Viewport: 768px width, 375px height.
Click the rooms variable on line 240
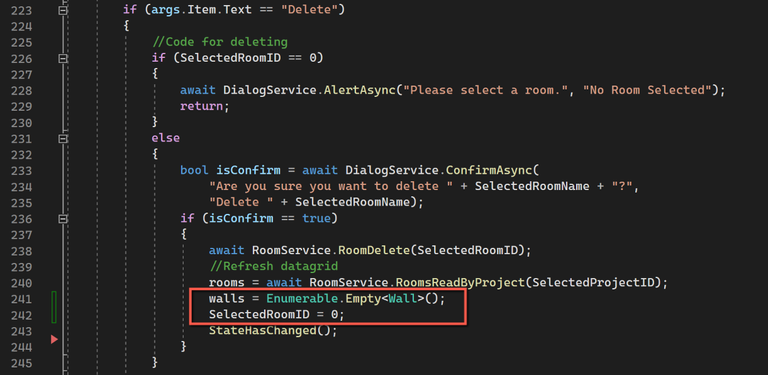coord(227,282)
